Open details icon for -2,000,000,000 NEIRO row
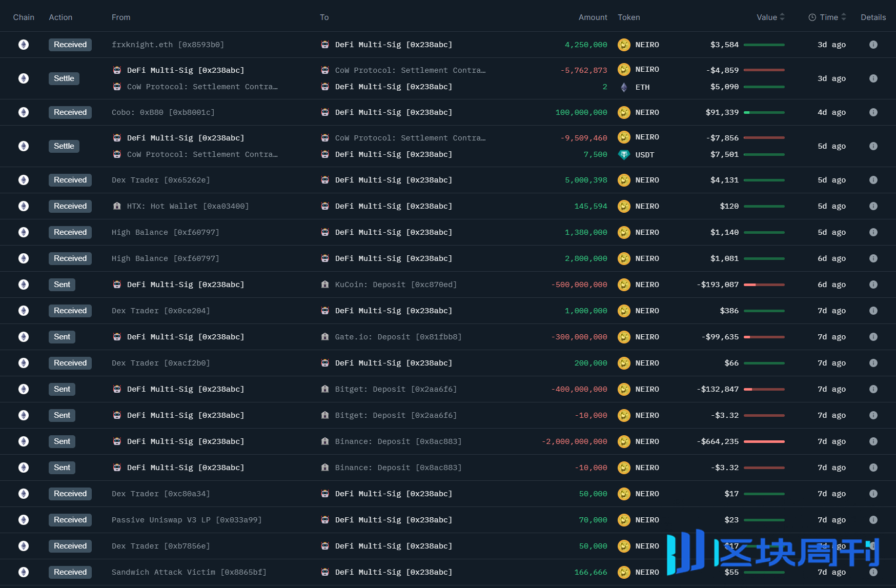The height and width of the screenshot is (588, 896). 873,441
